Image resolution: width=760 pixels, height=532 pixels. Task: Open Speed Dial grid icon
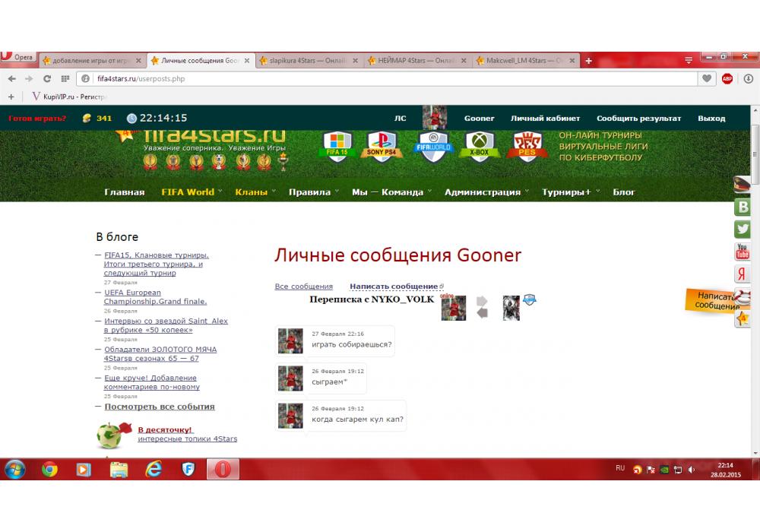(x=65, y=78)
